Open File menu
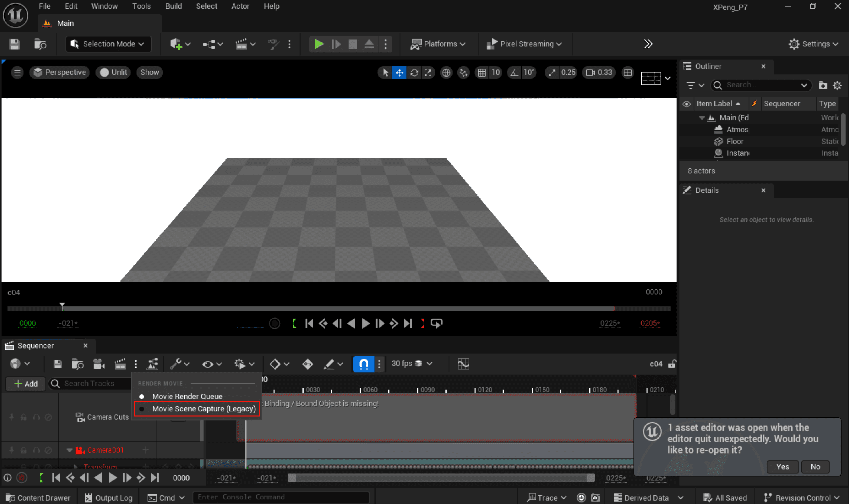 tap(44, 6)
